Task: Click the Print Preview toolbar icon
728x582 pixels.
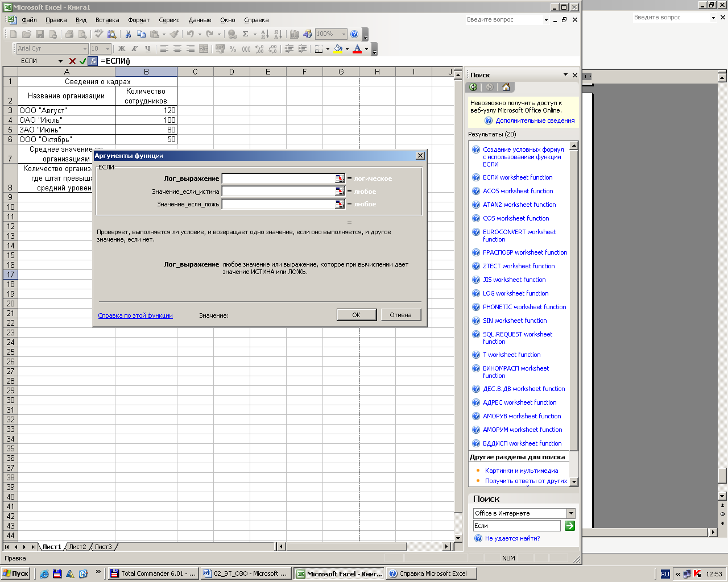Action: tap(82, 34)
